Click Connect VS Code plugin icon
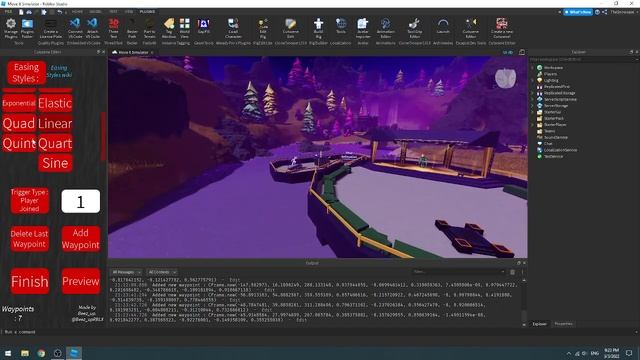This screenshot has height=360, width=640. click(75, 28)
